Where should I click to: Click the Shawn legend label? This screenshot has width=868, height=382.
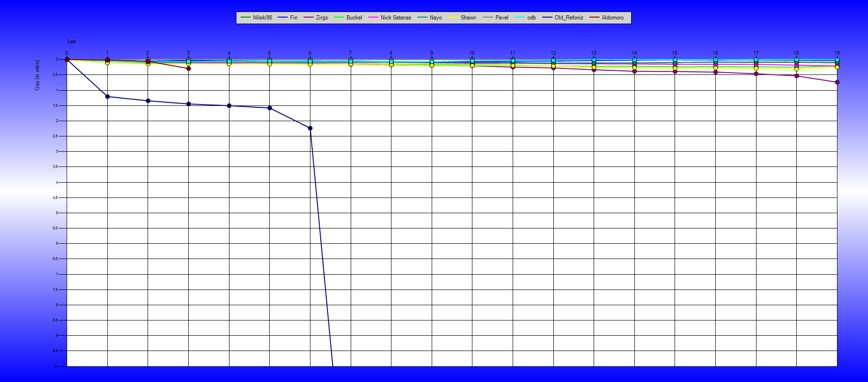(x=468, y=18)
